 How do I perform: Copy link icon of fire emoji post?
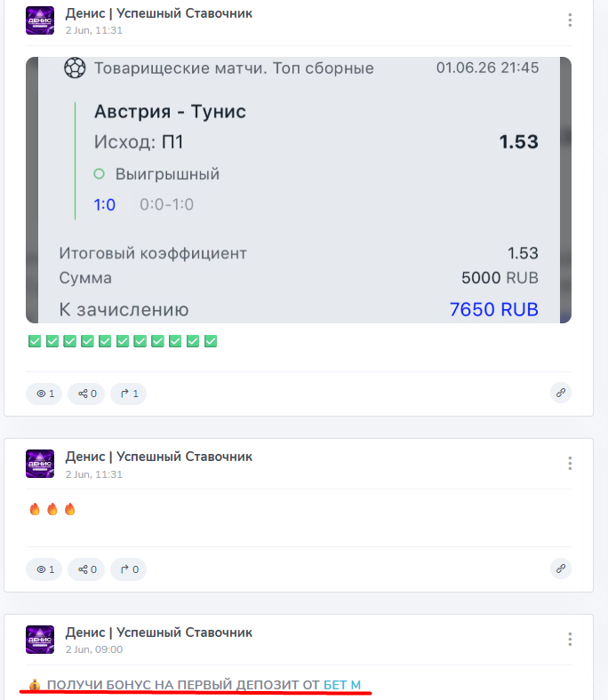pos(561,569)
